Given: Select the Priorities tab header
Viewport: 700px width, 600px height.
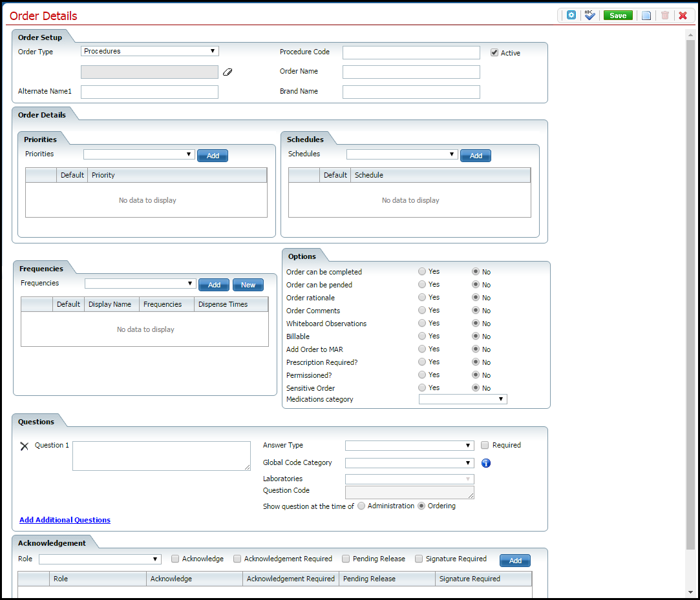Looking at the screenshot, I should pos(40,140).
